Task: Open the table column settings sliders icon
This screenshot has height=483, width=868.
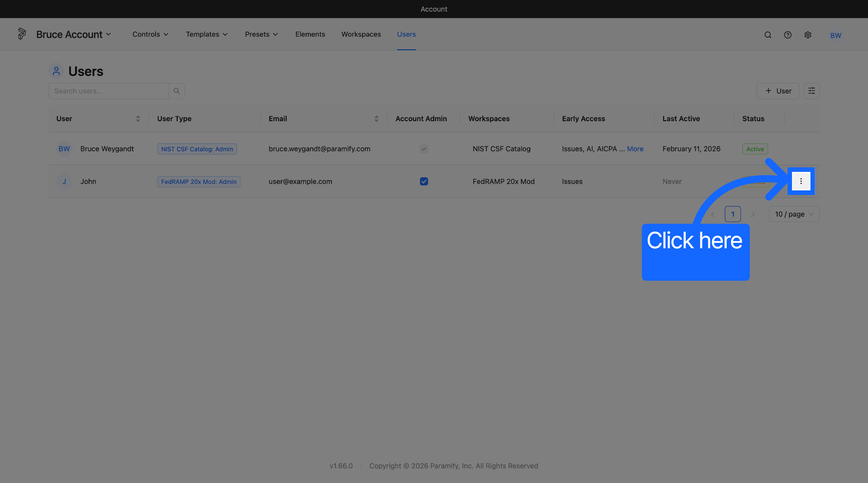Action: point(811,91)
